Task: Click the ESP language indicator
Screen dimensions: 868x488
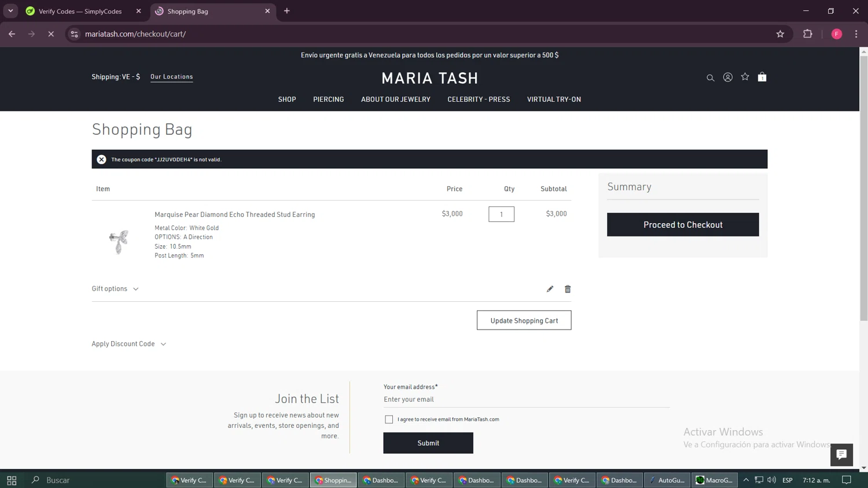Action: (787, 480)
